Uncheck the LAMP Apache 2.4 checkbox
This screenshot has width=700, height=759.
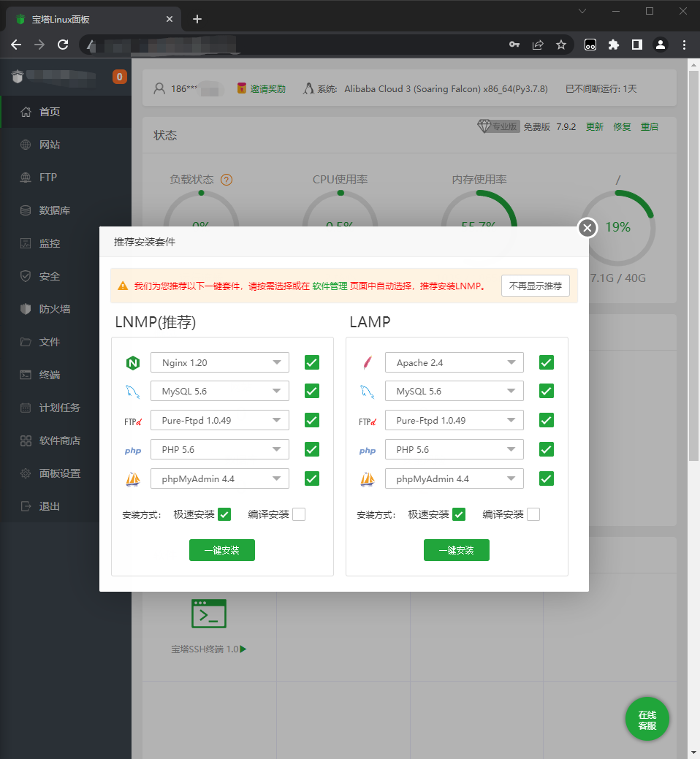coord(546,362)
